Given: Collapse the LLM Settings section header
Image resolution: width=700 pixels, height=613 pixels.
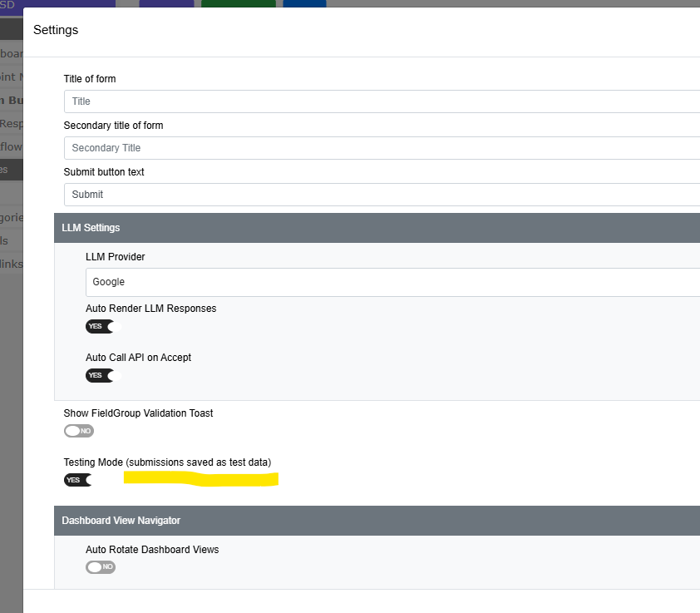Looking at the screenshot, I should pos(377,228).
